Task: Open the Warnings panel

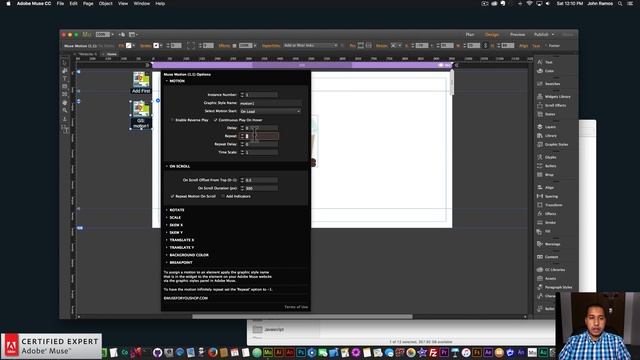Action: coord(549,244)
